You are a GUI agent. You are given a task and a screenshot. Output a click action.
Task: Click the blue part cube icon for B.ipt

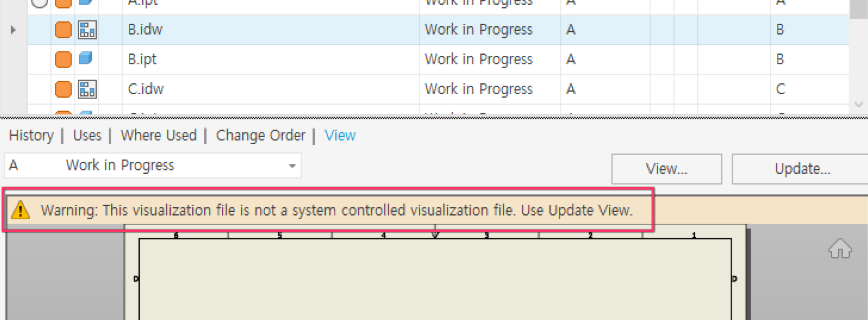pyautogui.click(x=85, y=58)
